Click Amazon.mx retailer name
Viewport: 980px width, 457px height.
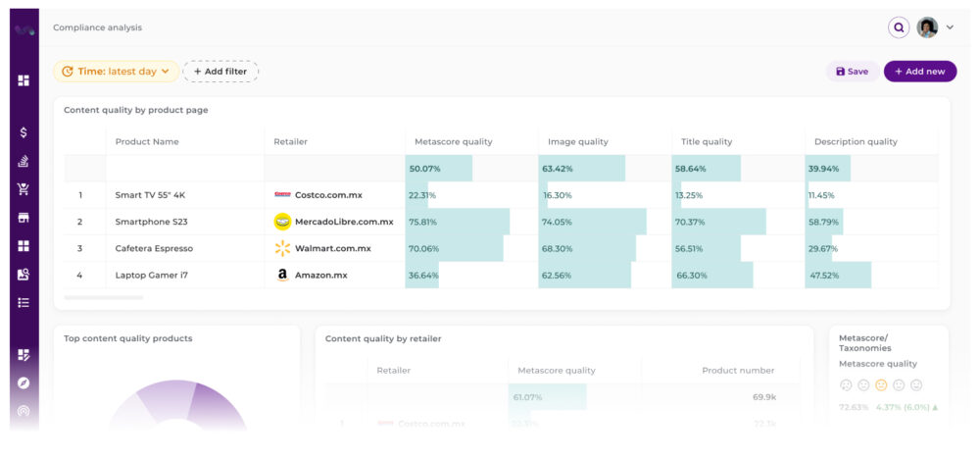click(x=321, y=275)
